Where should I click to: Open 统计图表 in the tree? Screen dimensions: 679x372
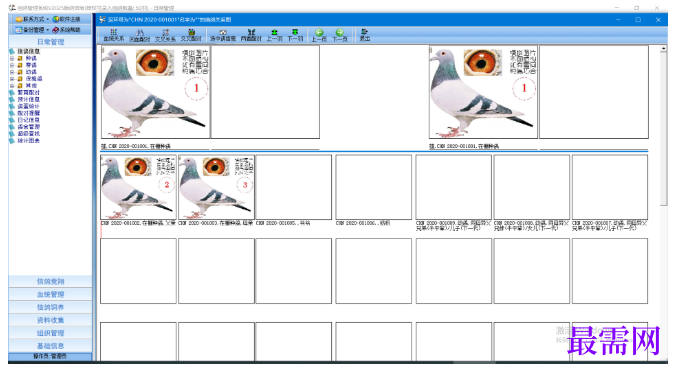coord(29,141)
